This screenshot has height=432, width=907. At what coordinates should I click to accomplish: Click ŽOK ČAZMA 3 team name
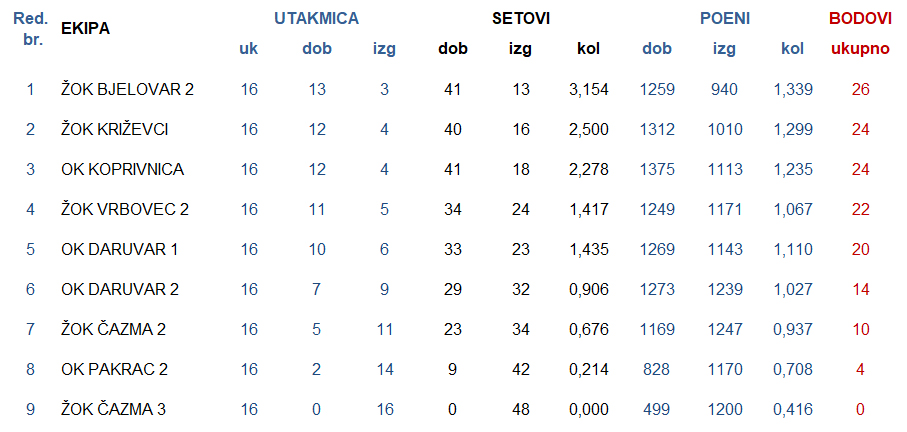coord(113,409)
